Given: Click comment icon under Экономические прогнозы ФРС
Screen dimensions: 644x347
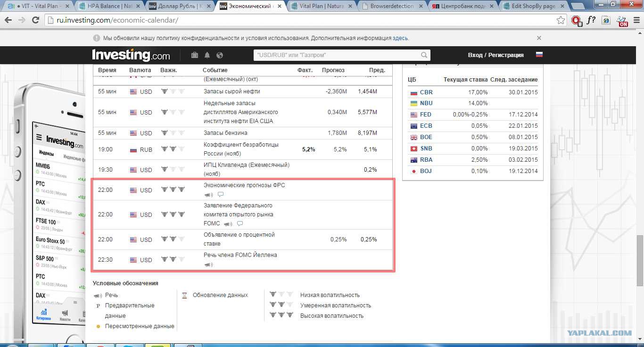Looking at the screenshot, I should (221, 195).
